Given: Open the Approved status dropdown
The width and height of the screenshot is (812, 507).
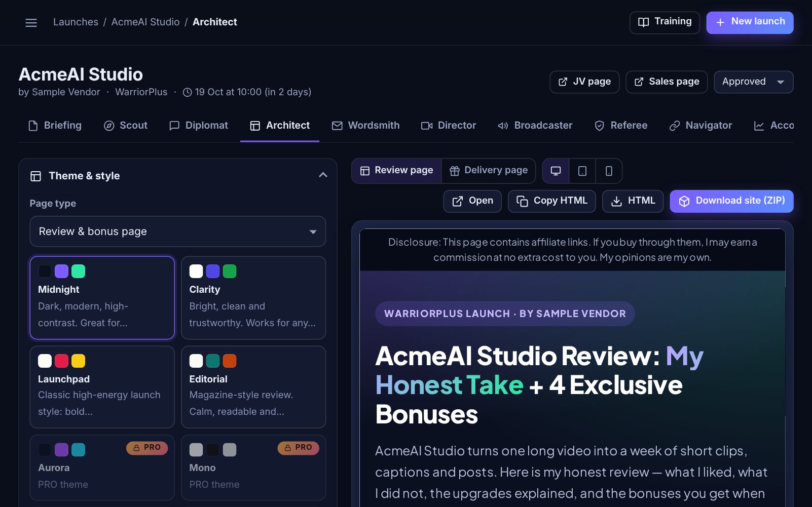Looking at the screenshot, I should click(753, 82).
